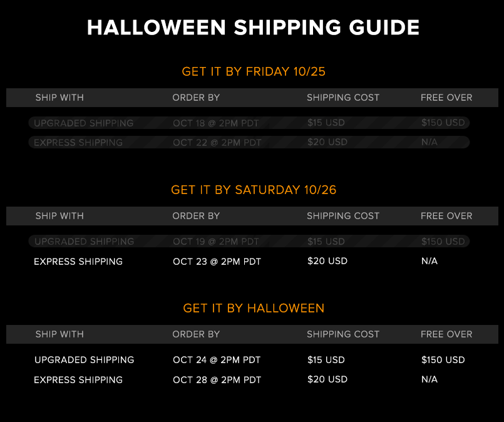Screen dimensions: 504x422
Task: Click $150 USD free-over value for Halloween
Action: click(443, 359)
